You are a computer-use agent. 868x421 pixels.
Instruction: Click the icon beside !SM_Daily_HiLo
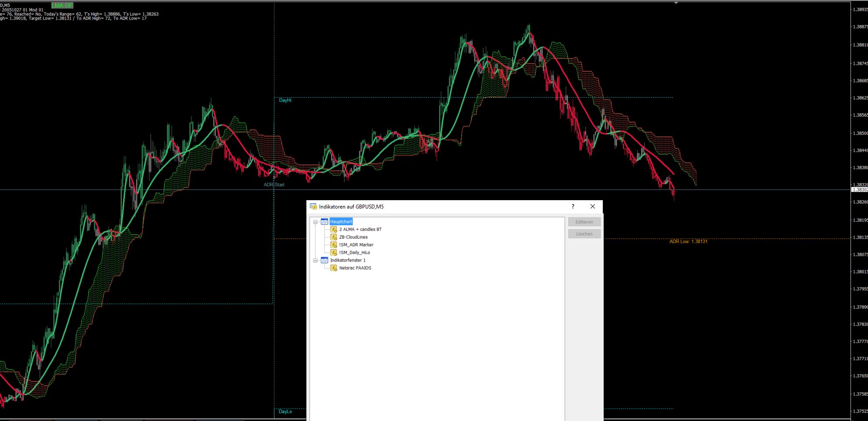click(x=334, y=252)
